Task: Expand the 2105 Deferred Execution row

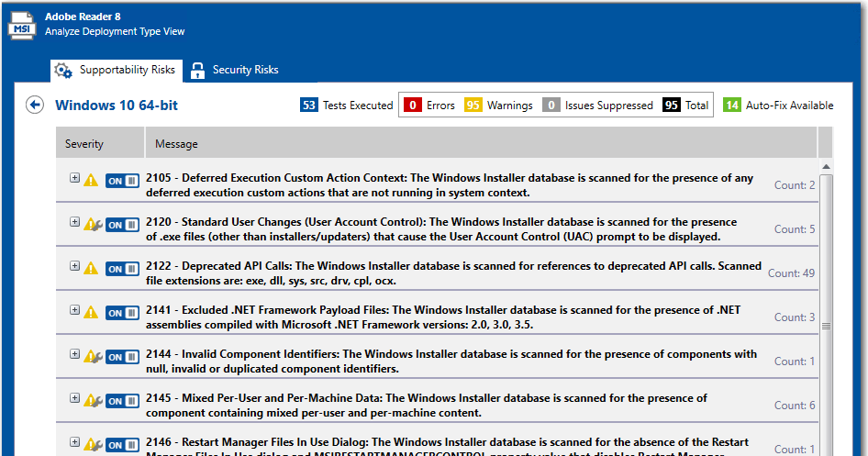Action: click(x=75, y=178)
